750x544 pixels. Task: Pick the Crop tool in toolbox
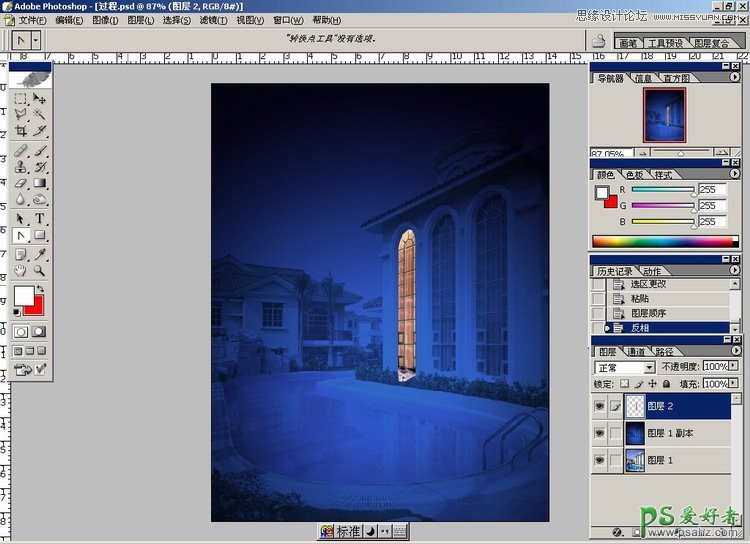pos(20,130)
